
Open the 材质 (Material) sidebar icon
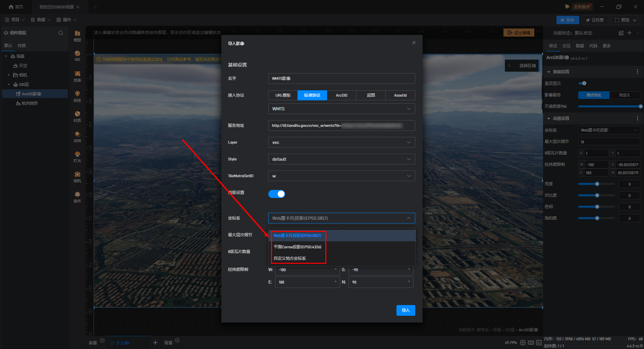pos(77,116)
